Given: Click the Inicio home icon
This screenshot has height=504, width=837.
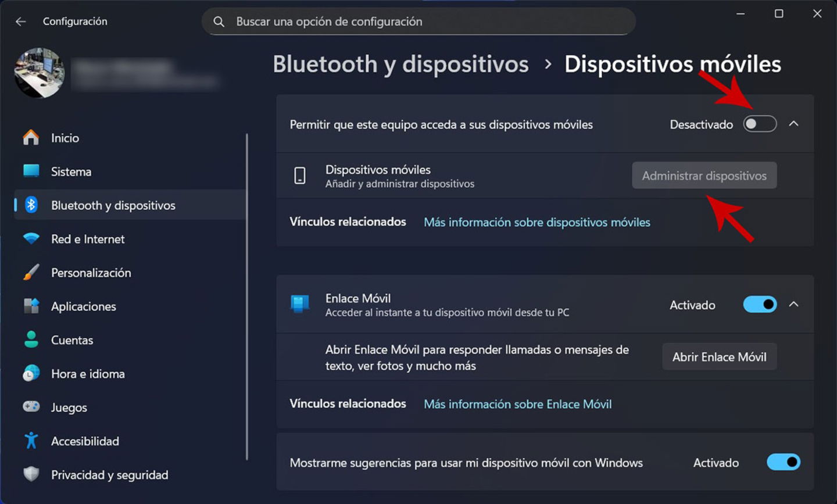Looking at the screenshot, I should pyautogui.click(x=31, y=138).
